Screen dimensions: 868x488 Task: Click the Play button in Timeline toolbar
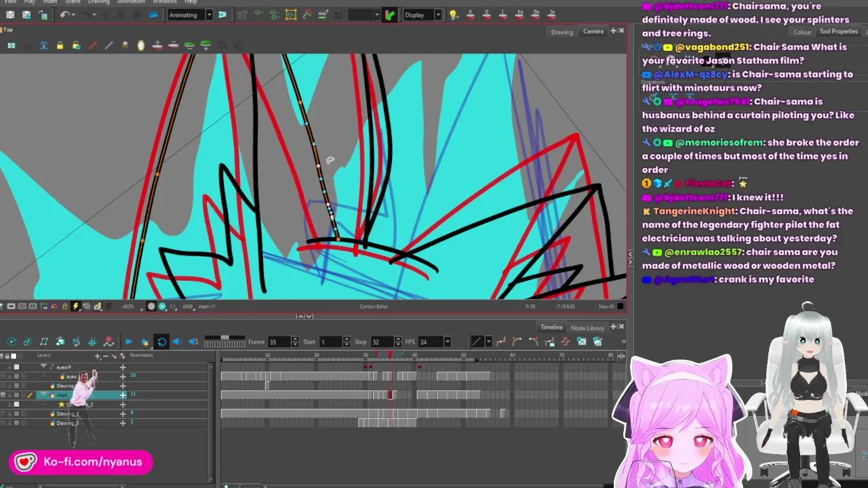[x=128, y=342]
